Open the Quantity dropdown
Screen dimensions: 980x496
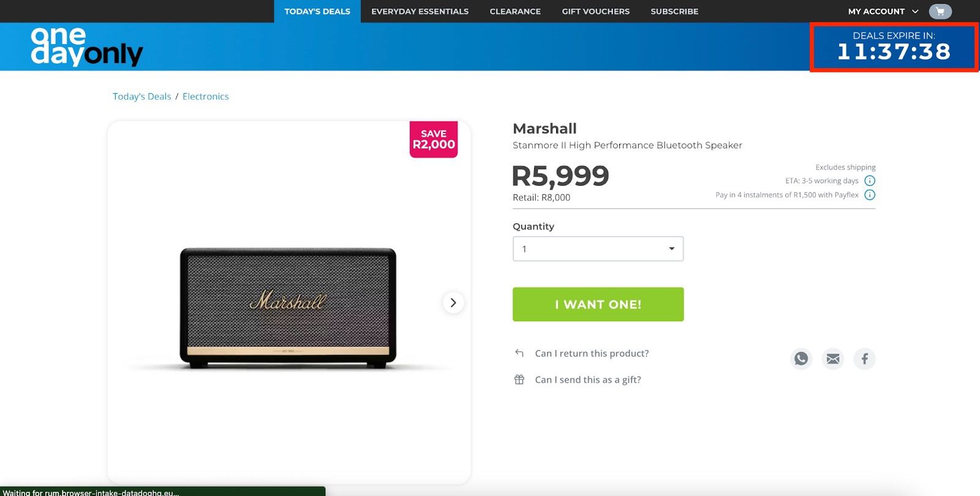pos(598,249)
